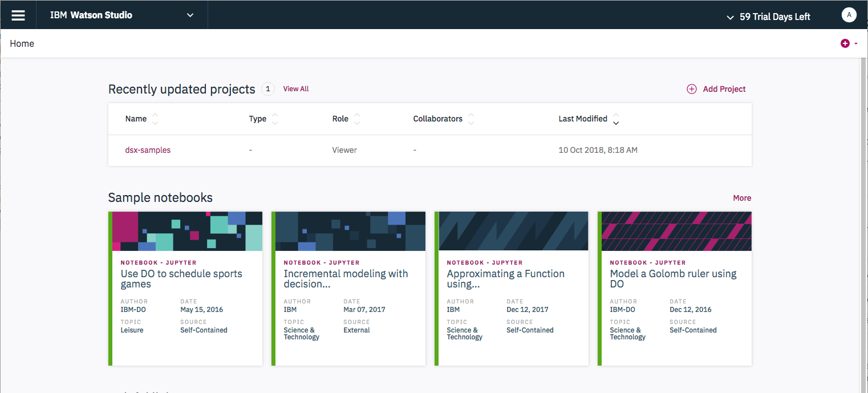The height and width of the screenshot is (393, 868).
Task: Sort projects by the Type column
Action: [275, 119]
